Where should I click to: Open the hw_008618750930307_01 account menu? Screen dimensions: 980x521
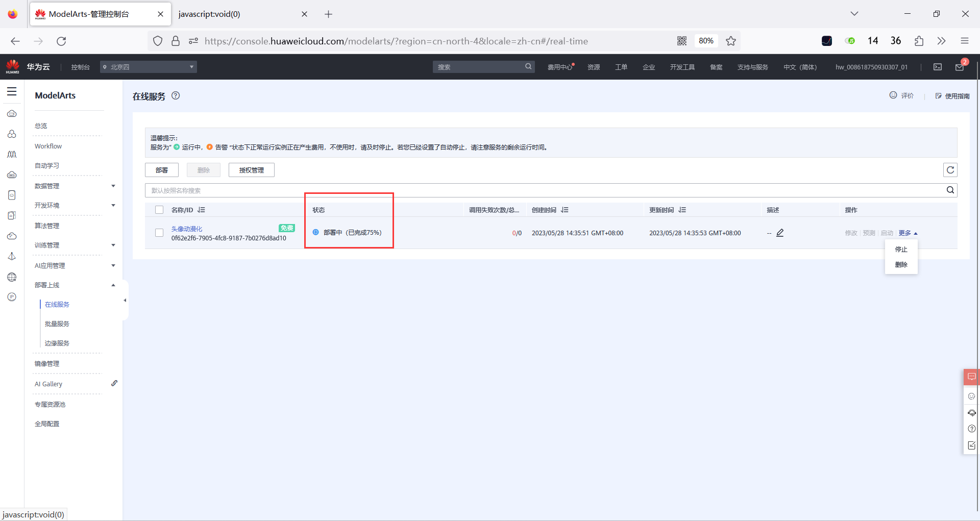pos(871,67)
